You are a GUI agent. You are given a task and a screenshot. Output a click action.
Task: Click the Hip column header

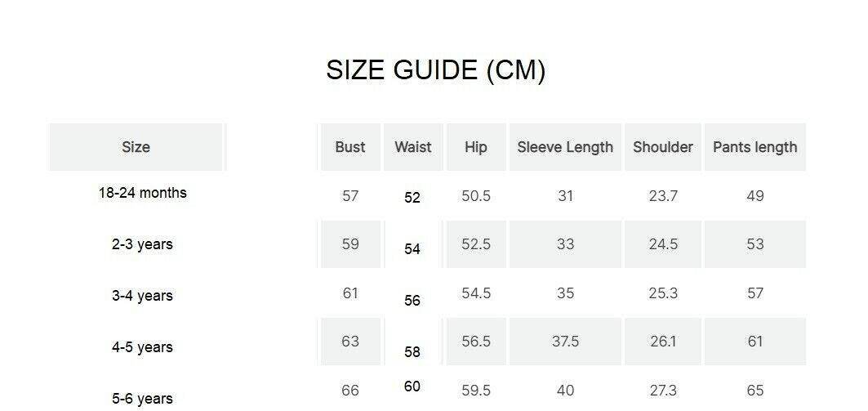click(475, 147)
